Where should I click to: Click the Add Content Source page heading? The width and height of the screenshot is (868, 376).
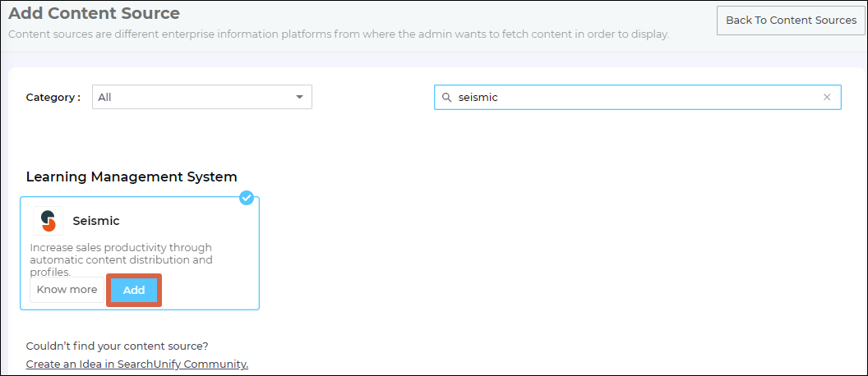pyautogui.click(x=94, y=14)
